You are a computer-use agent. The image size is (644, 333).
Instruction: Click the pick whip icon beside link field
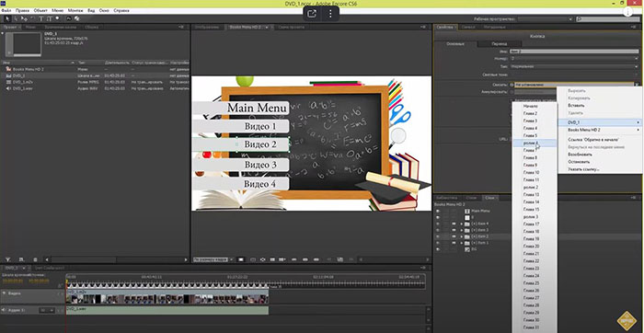point(512,85)
